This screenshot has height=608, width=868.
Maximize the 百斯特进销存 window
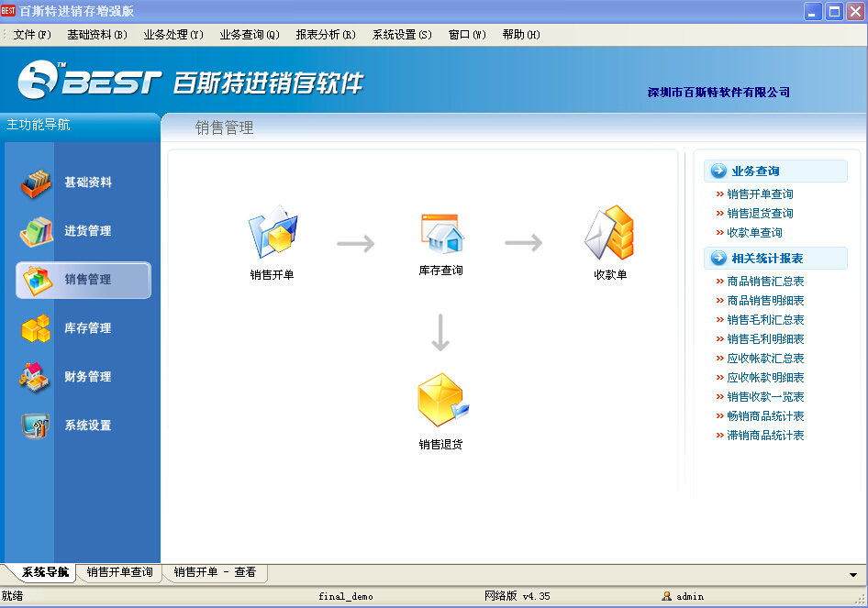click(834, 12)
